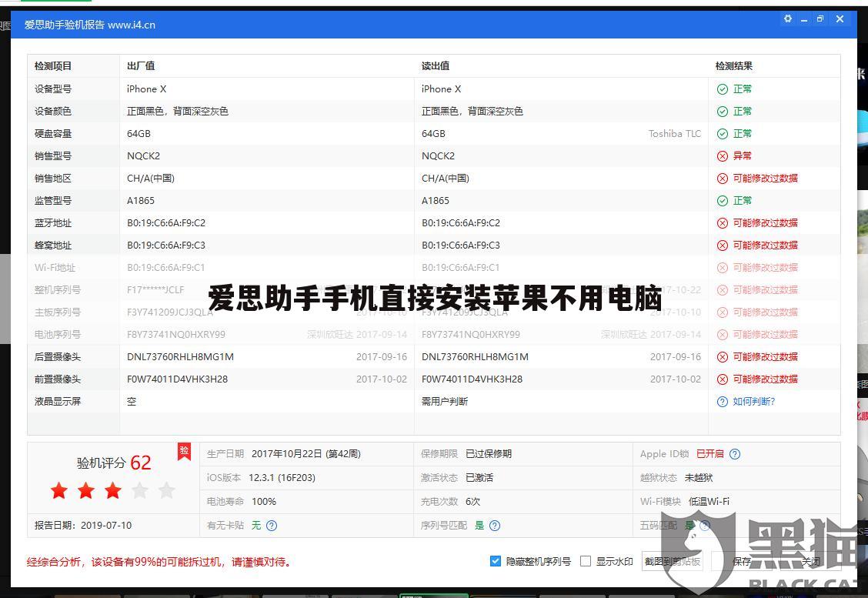The image size is (868, 598).
Task: Click 未越狱 jailbreak status
Action: point(699,478)
